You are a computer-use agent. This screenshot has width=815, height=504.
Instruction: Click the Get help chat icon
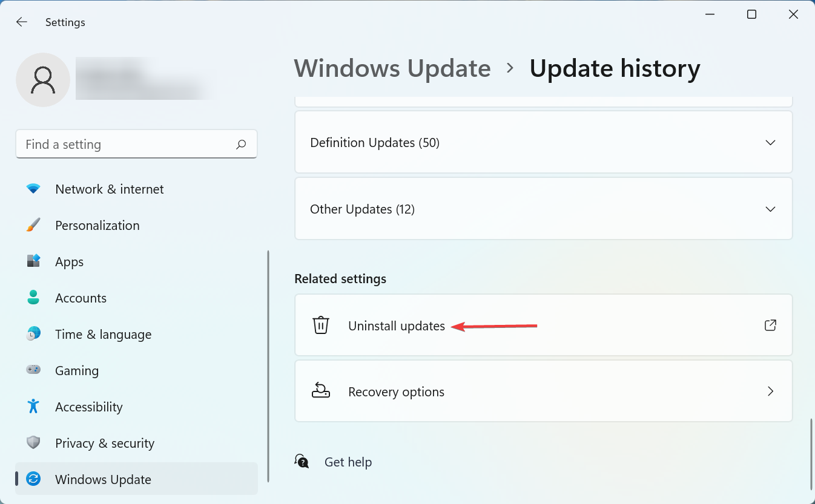coord(302,462)
